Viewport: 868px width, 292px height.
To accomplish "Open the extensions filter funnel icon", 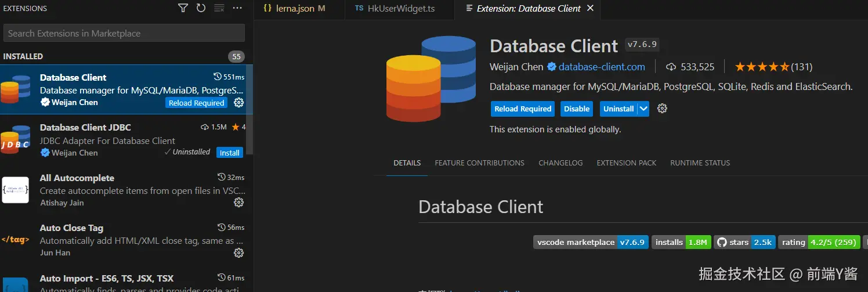I will coord(183,8).
